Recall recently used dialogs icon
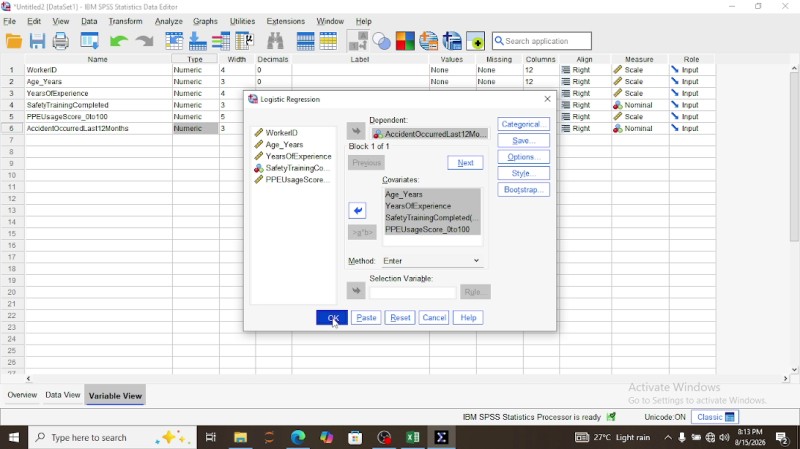800x449 pixels. coord(90,41)
